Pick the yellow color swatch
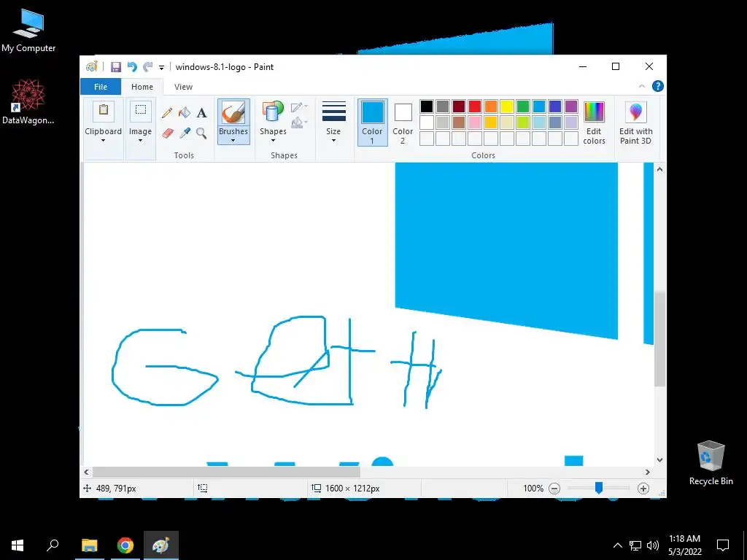 click(x=507, y=106)
